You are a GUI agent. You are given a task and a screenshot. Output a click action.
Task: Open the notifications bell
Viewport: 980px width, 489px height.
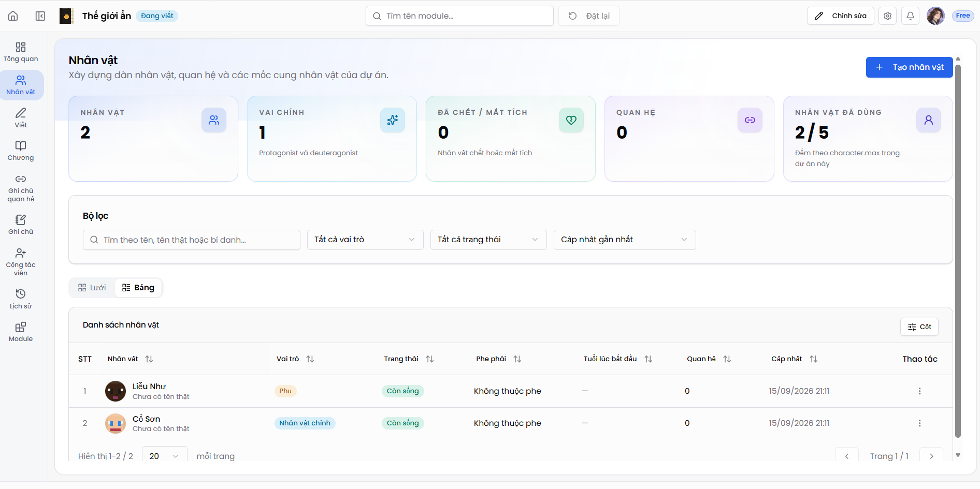click(x=910, y=16)
